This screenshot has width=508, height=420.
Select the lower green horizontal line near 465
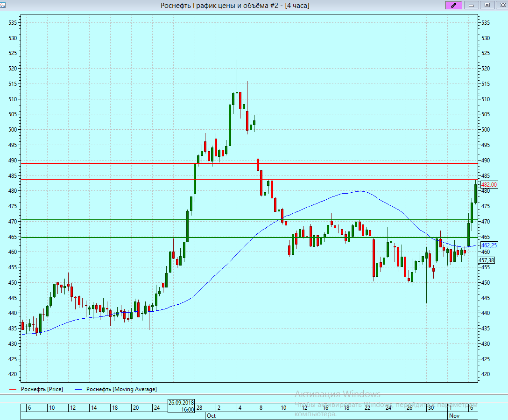click(249, 238)
